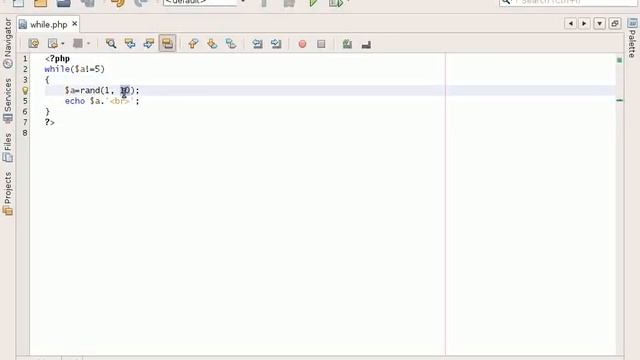Open the Forward history dropdown arrow

tap(88, 44)
